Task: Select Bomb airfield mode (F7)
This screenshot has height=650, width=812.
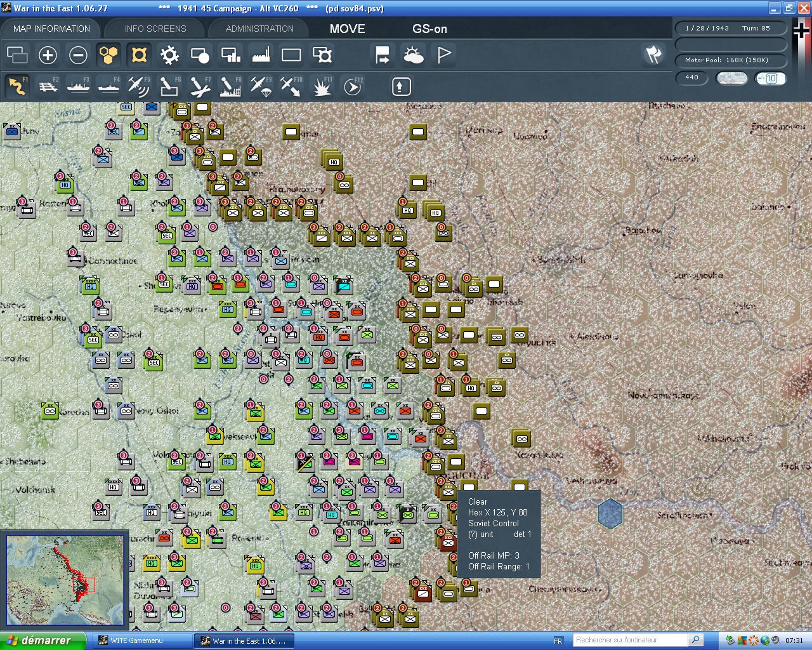Action: click(200, 86)
